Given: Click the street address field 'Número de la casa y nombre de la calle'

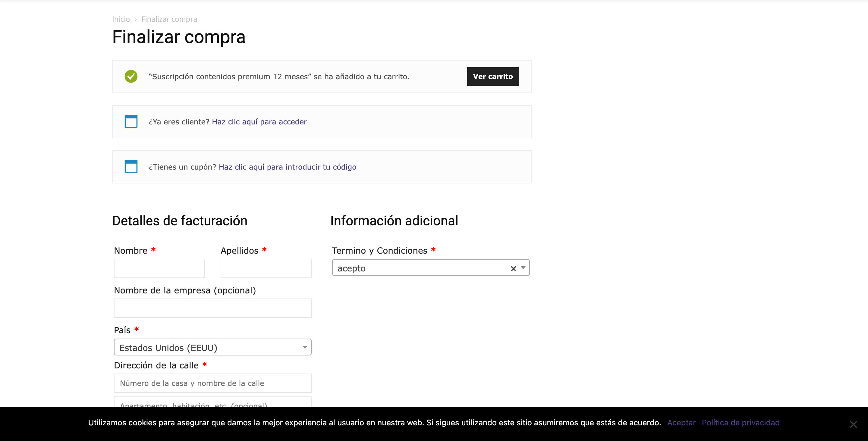Looking at the screenshot, I should point(212,383).
